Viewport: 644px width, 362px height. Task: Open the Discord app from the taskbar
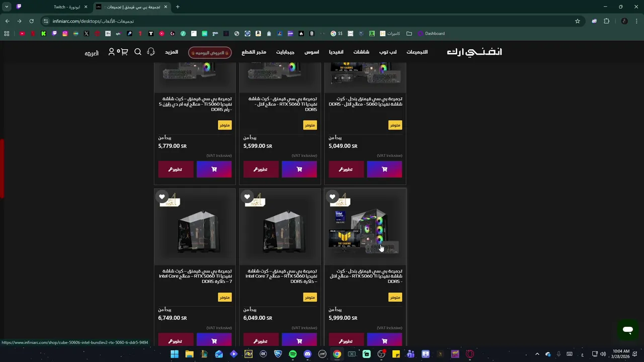307,354
